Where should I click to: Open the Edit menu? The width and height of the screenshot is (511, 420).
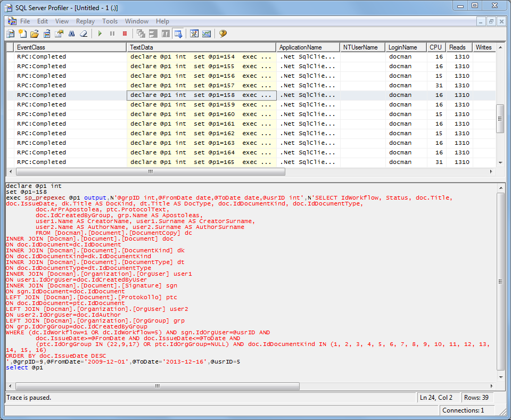point(43,21)
